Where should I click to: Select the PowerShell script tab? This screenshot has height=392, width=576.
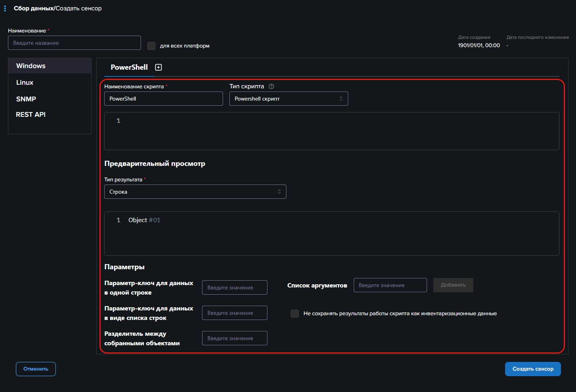point(129,67)
